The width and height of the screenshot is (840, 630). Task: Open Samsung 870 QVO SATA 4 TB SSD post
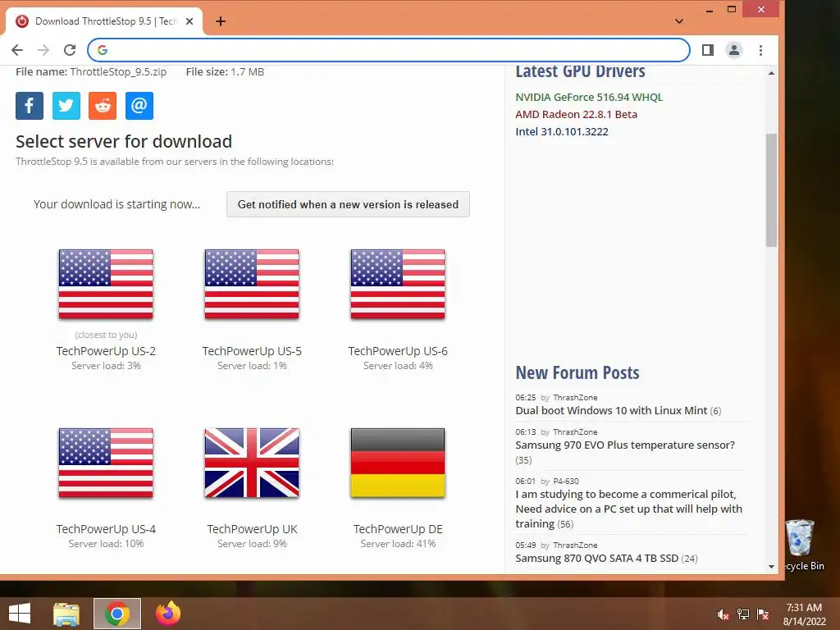597,558
